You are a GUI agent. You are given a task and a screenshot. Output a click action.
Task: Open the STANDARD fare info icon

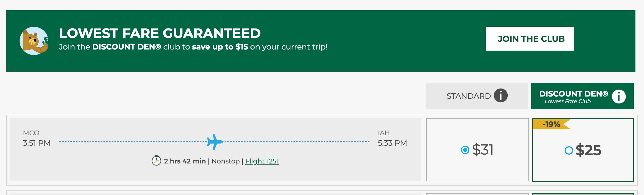[x=501, y=96]
